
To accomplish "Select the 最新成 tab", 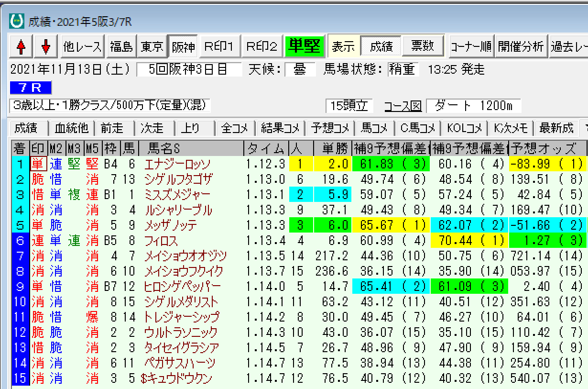I will click(556, 128).
